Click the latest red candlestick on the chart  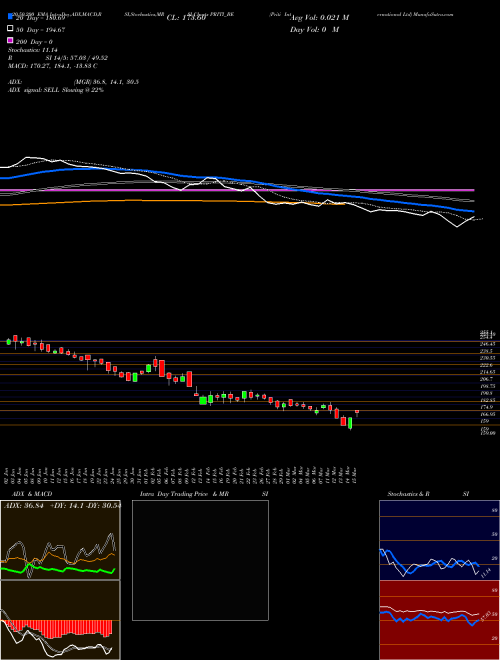(357, 412)
